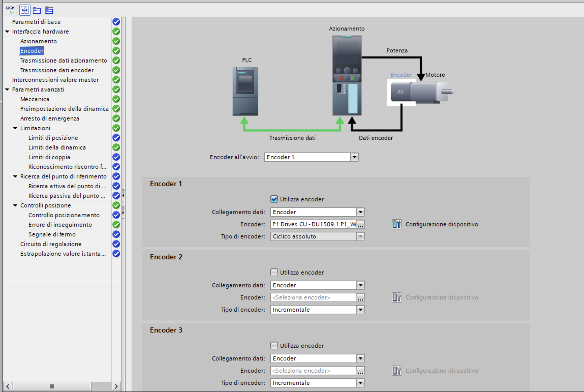Viewport: 584px width, 392px height.
Task: Click the monitor glasses icon in toolbar
Action: [x=10, y=10]
